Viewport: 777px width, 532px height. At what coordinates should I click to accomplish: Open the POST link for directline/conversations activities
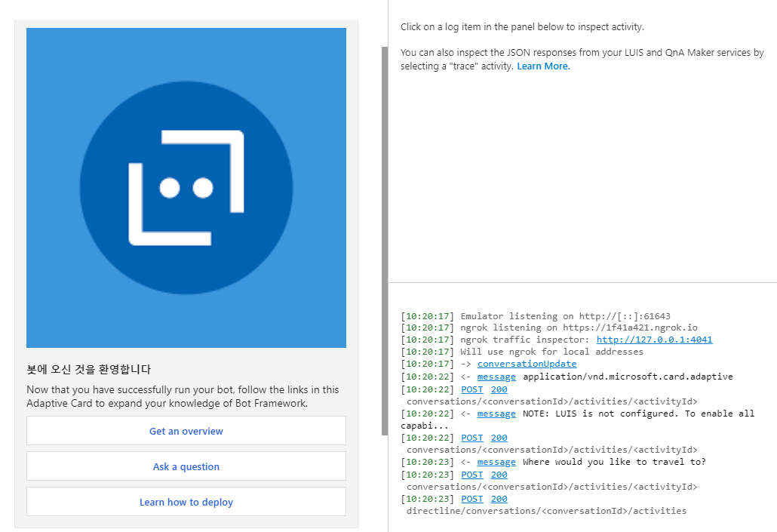pyautogui.click(x=471, y=500)
